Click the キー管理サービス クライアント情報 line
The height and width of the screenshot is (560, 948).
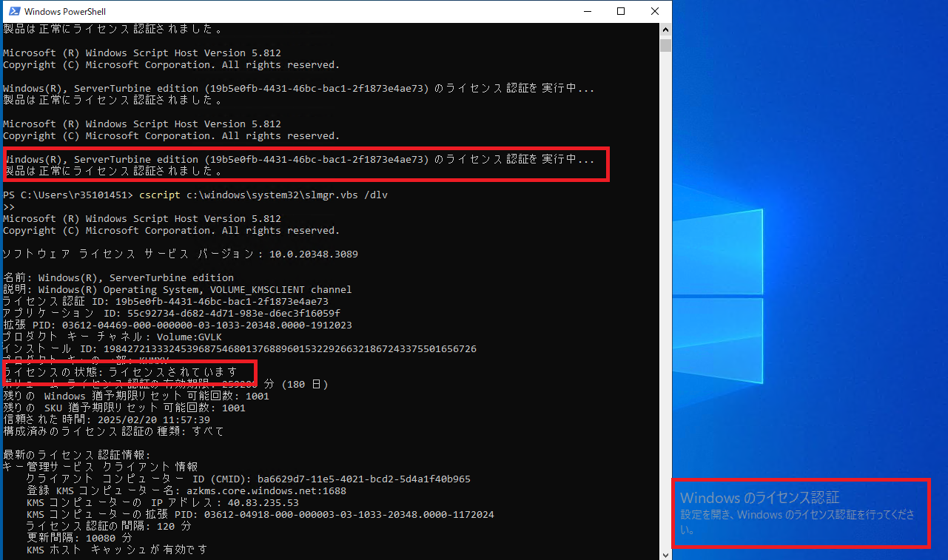pos(101,468)
